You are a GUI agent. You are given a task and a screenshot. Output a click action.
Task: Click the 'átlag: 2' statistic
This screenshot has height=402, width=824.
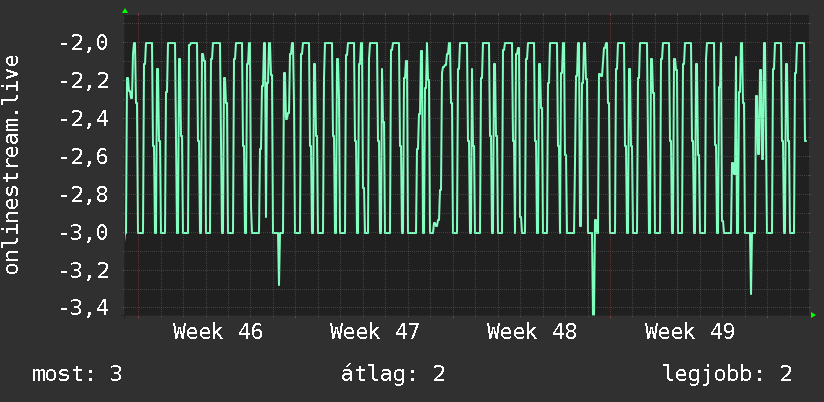coord(393,374)
